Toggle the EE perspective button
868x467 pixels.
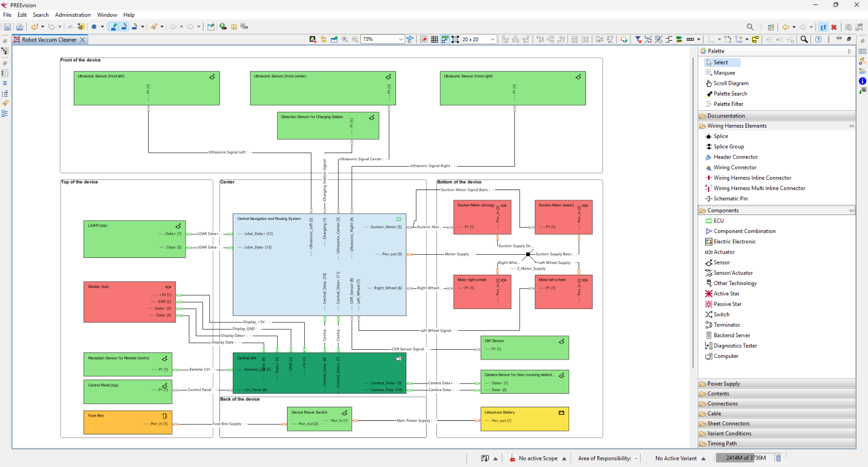pyautogui.click(x=824, y=27)
